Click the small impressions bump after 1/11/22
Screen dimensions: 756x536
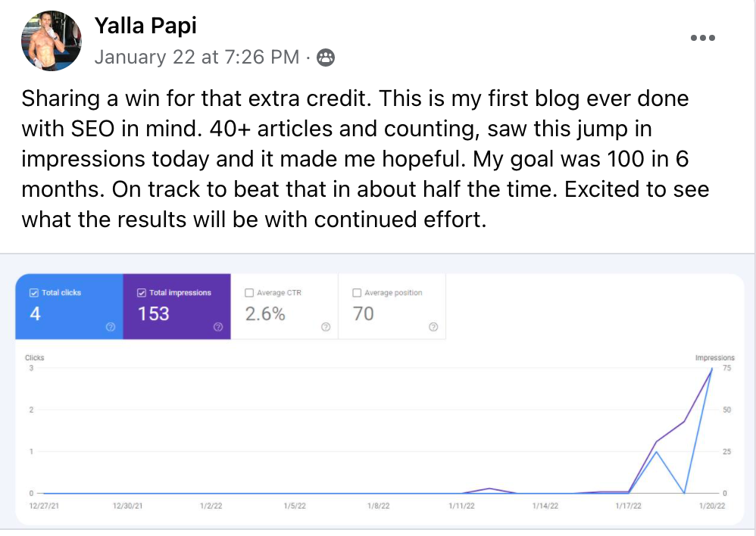[x=490, y=488]
